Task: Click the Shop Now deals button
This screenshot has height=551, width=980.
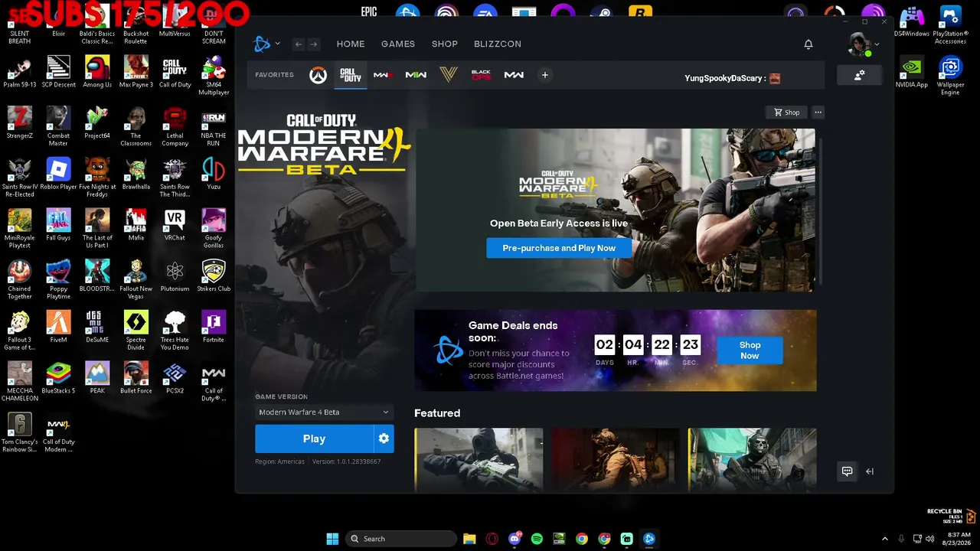Action: 750,350
